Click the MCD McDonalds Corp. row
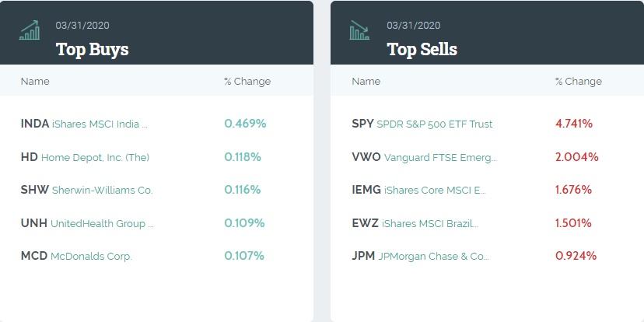Screen dimensions: 644x322 coord(76,256)
